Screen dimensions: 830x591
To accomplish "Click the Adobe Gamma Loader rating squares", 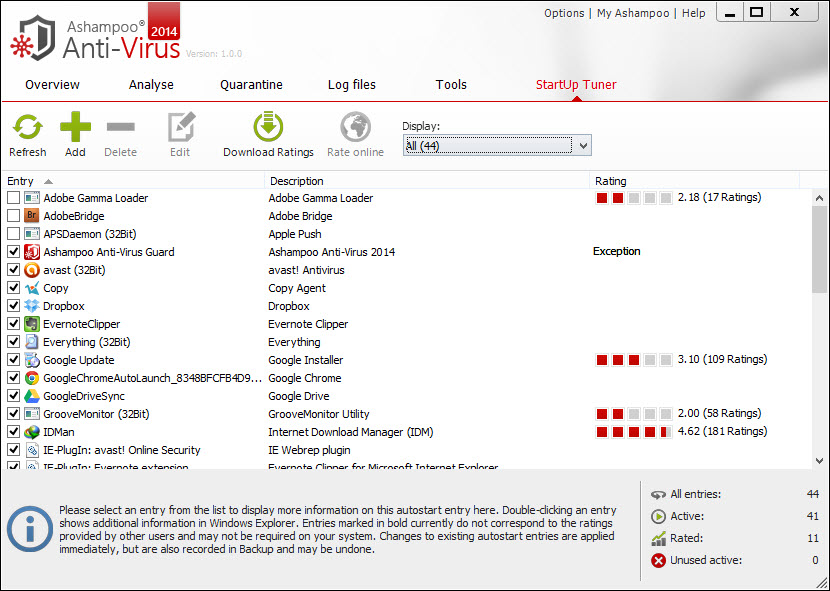I will (x=634, y=198).
